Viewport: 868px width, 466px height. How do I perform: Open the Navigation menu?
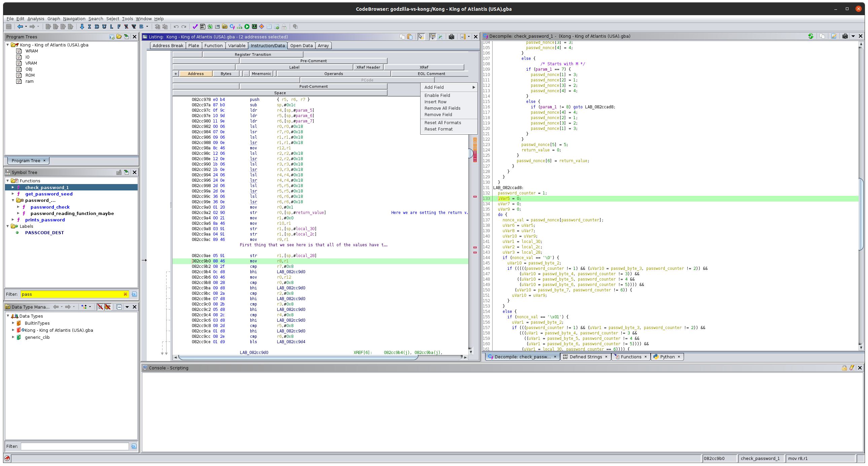point(74,19)
